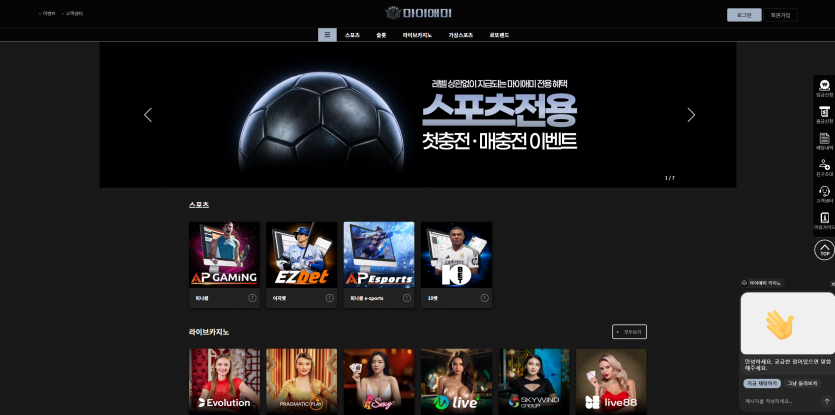Viewport: 835px width, 415px height.
Task: Show the next banner slide arrow
Action: pyautogui.click(x=691, y=115)
